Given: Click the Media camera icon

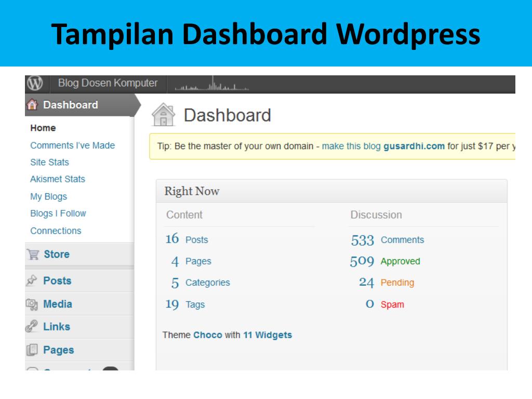Looking at the screenshot, I should (x=32, y=304).
